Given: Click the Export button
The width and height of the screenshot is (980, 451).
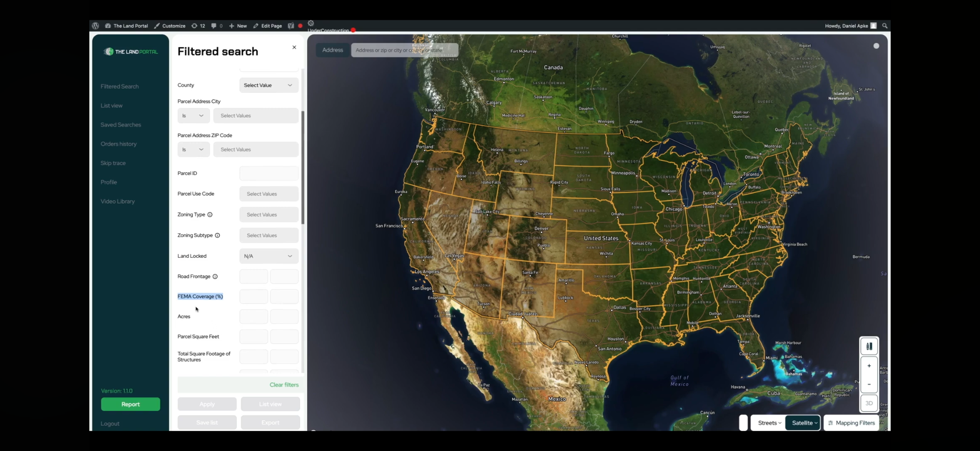Looking at the screenshot, I should point(271,423).
